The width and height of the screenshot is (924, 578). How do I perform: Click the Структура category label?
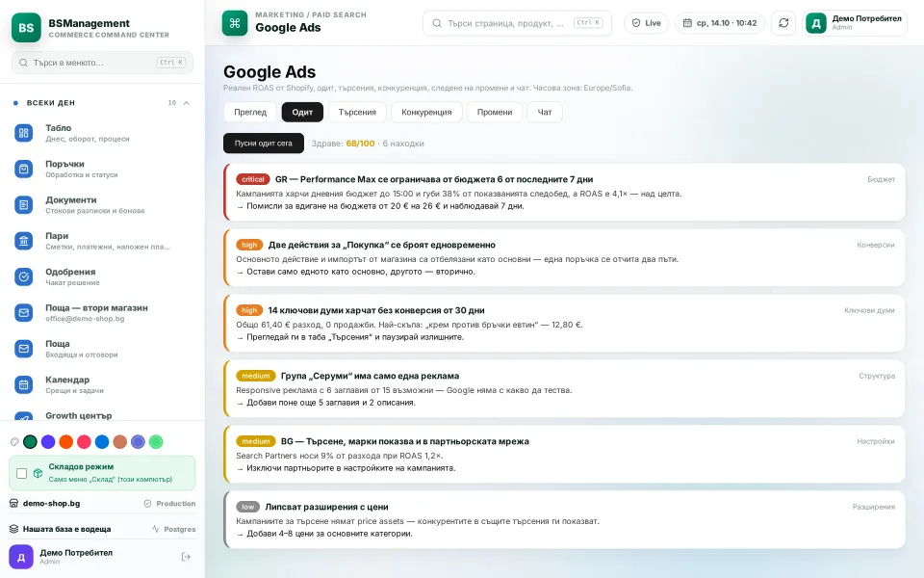tap(877, 376)
